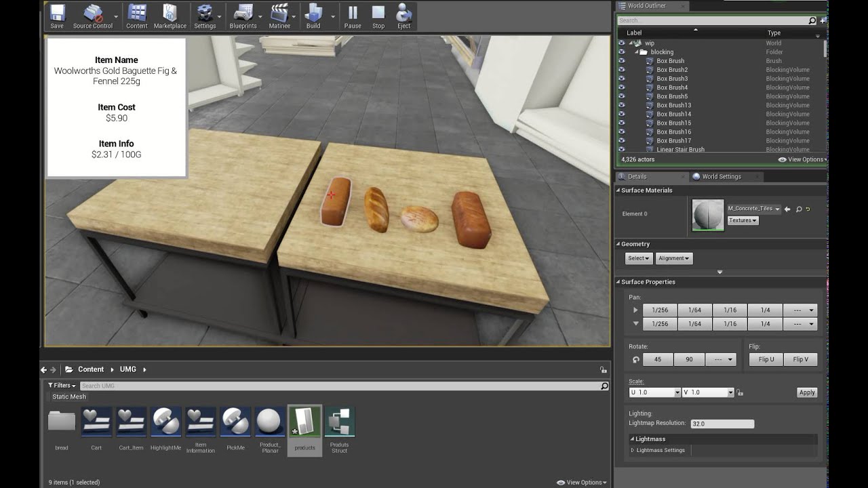Open the Textures dropdown under M_Concrete_Tiles
The width and height of the screenshot is (868, 488).
[743, 220]
